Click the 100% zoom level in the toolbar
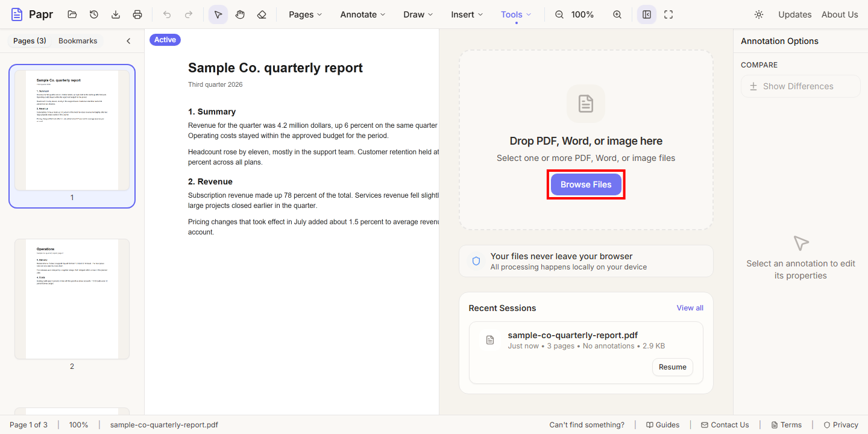 pos(582,14)
